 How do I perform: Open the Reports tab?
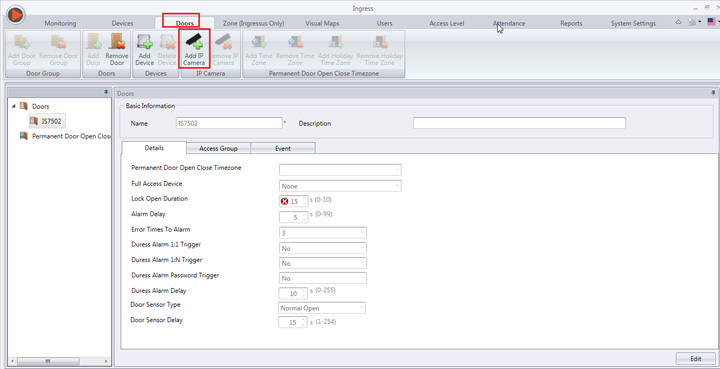571,23
